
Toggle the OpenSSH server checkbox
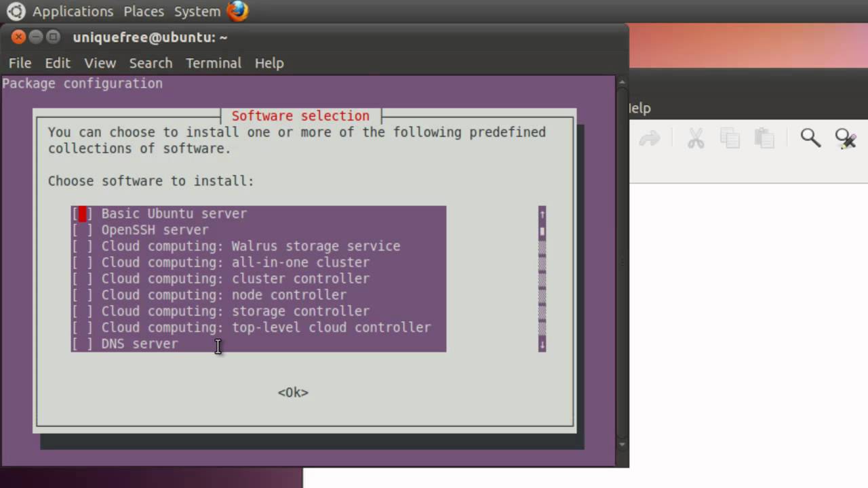[82, 230]
